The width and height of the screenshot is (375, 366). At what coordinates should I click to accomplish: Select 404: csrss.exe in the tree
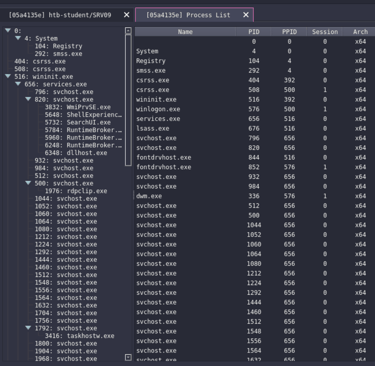pos(40,61)
